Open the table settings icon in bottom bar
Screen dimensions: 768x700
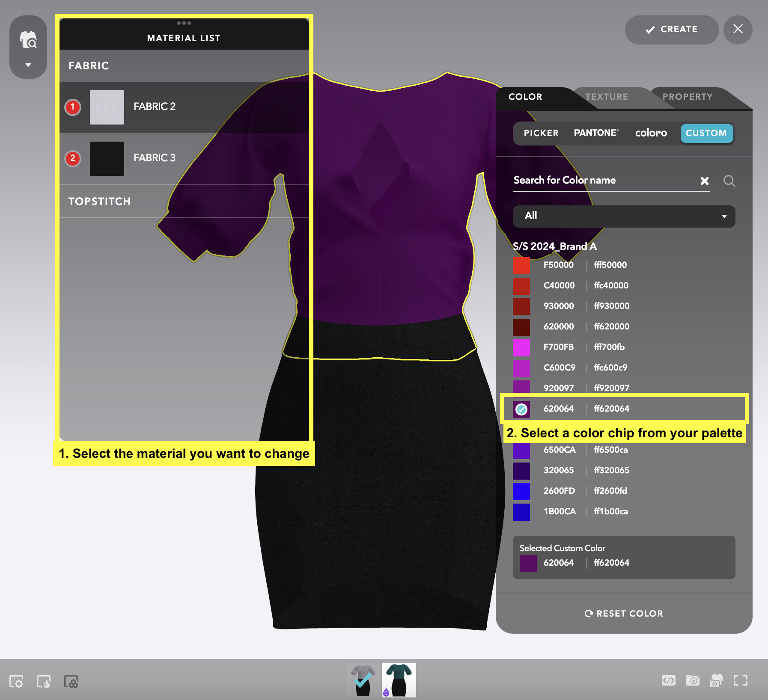point(16,681)
